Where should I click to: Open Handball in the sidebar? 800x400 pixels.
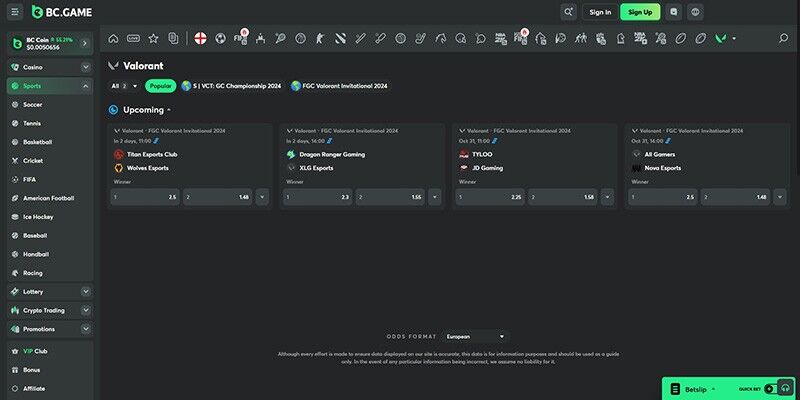click(50, 254)
